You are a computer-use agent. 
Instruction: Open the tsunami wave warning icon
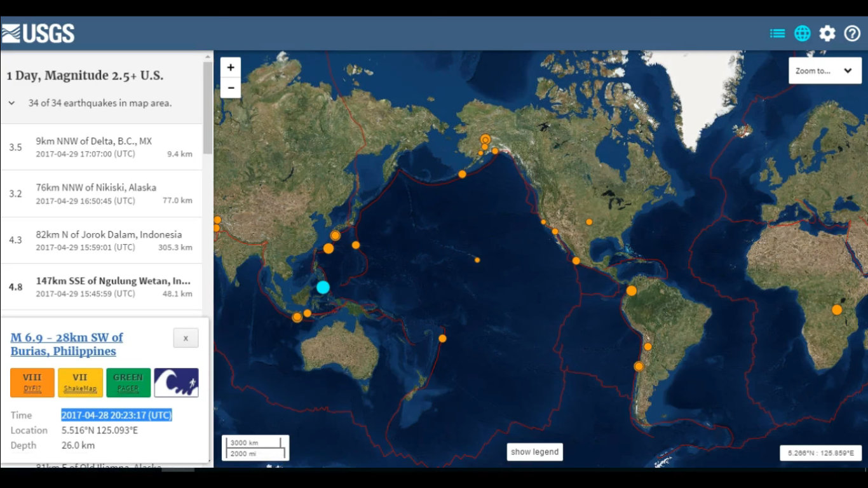pos(176,383)
